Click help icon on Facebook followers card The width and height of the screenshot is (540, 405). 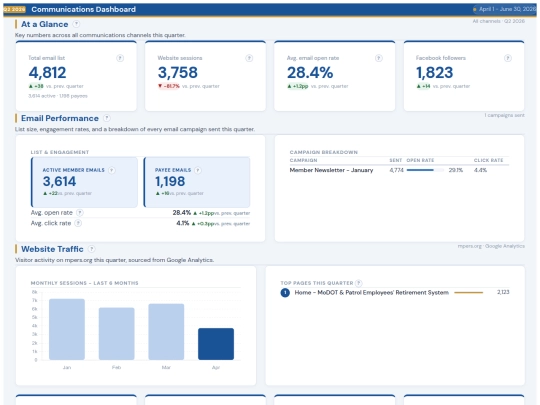click(508, 58)
